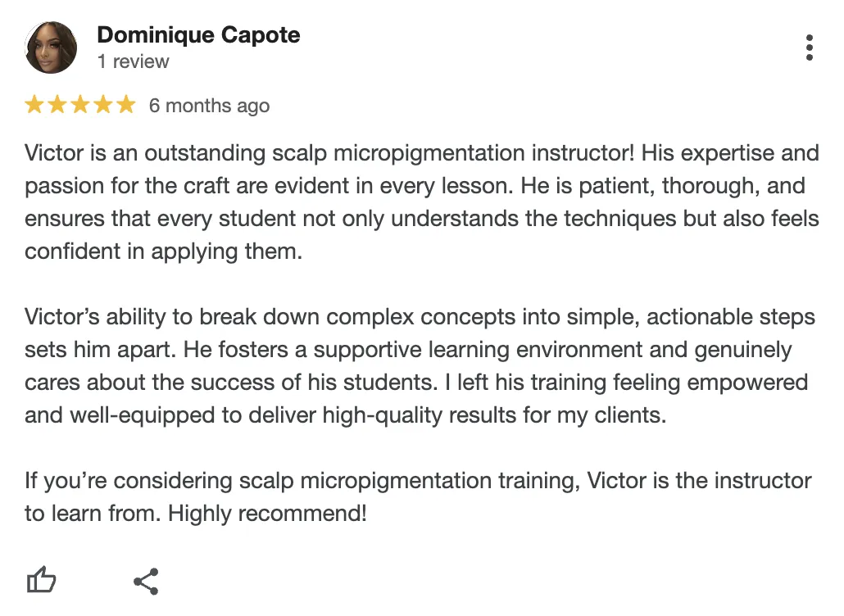Click the "1 review" count link

(133, 61)
